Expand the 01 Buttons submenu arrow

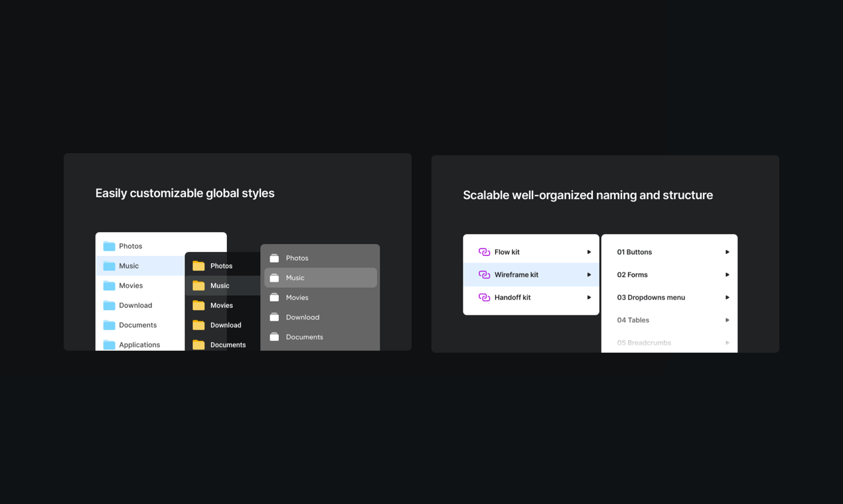tap(726, 251)
